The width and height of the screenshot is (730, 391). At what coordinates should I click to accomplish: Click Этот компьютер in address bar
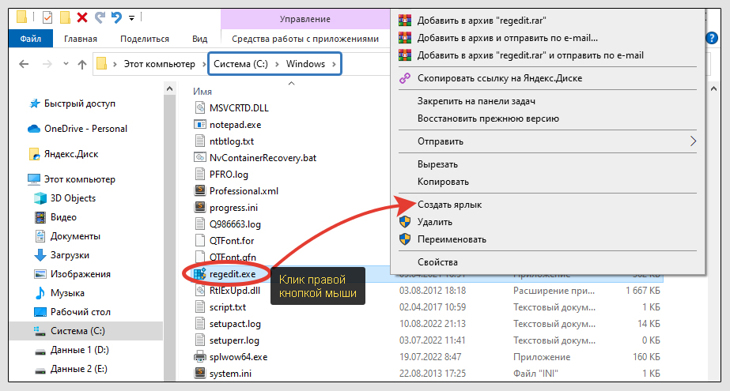[159, 64]
